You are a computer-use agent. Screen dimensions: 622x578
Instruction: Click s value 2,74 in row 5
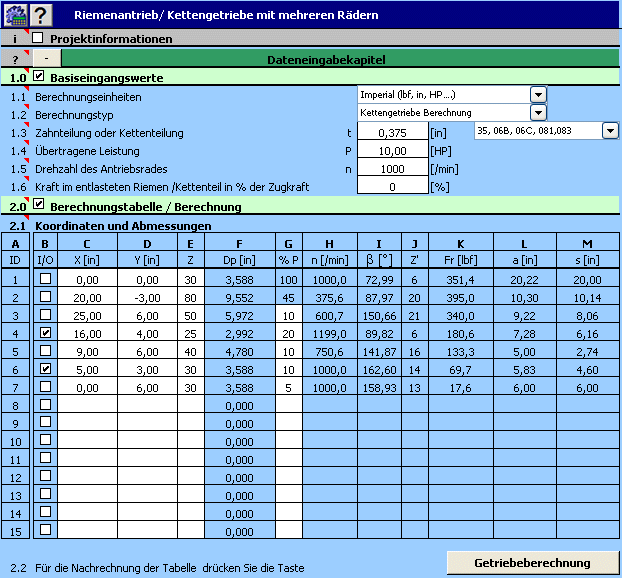pos(587,351)
